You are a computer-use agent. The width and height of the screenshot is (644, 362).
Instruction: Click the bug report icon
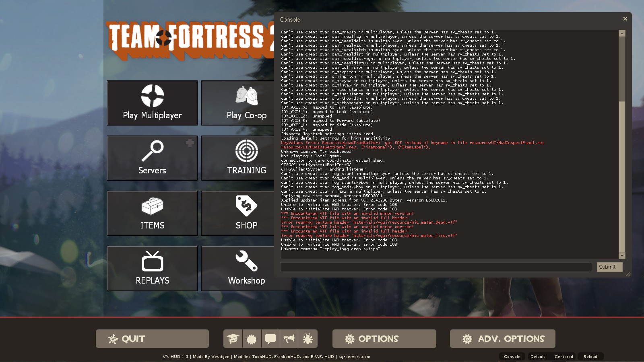[x=308, y=339]
